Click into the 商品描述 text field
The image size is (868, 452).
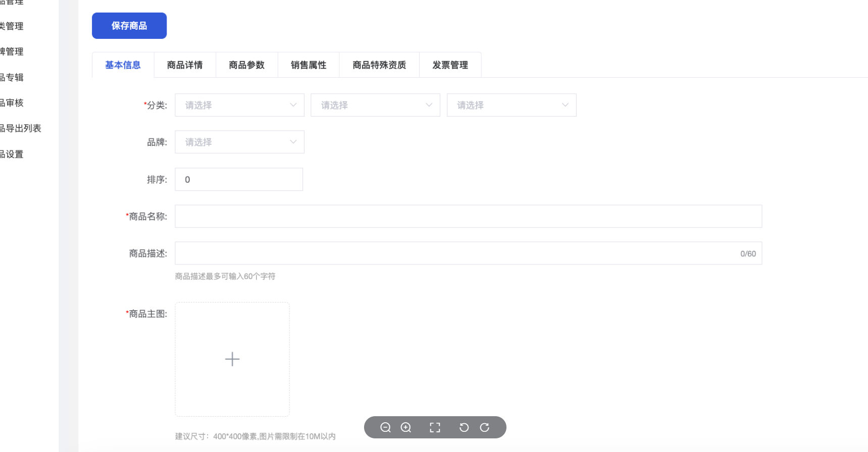tap(454, 254)
